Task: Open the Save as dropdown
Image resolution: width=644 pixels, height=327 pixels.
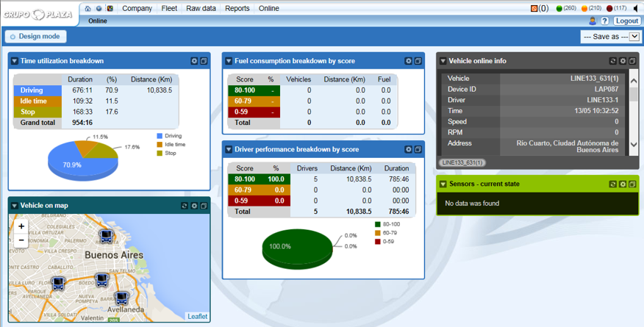Action: (611, 37)
